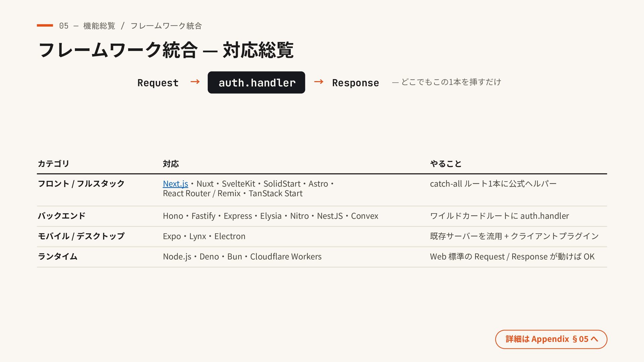This screenshot has height=362, width=644.
Task: Select the auth.handler dark code box
Action: pos(256,82)
